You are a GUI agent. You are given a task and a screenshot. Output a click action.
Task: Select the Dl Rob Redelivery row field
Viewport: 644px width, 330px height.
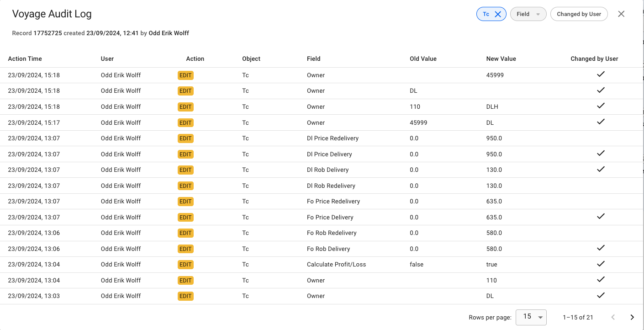point(331,186)
